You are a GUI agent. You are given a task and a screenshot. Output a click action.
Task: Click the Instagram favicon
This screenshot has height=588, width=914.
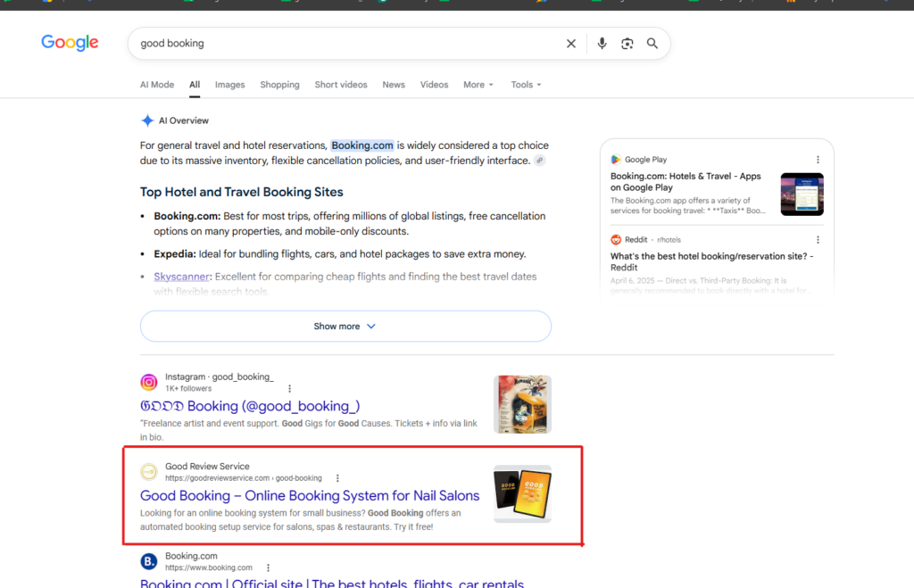(x=149, y=382)
